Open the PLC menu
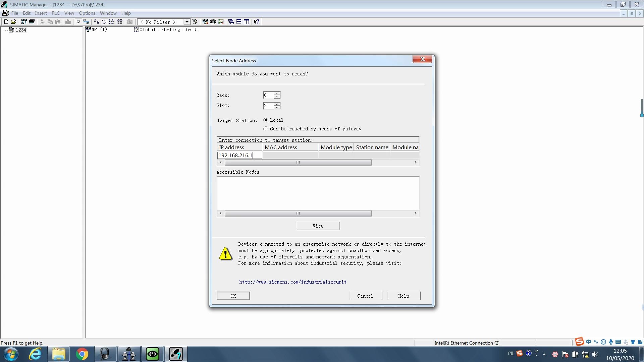This screenshot has width=644, height=362. click(56, 13)
